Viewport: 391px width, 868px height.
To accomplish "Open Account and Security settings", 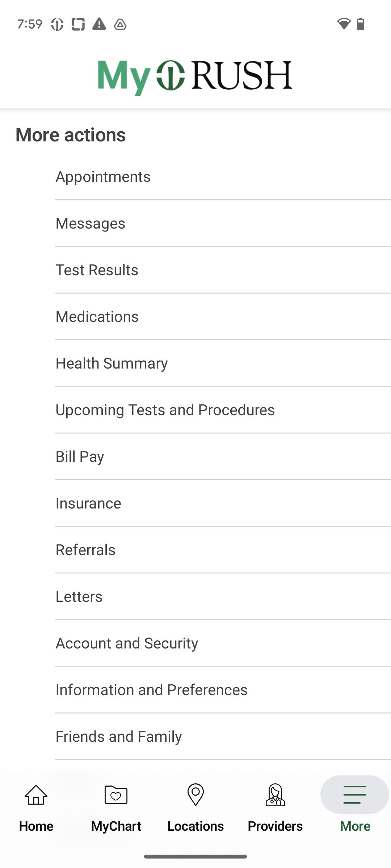I will coord(223,643).
